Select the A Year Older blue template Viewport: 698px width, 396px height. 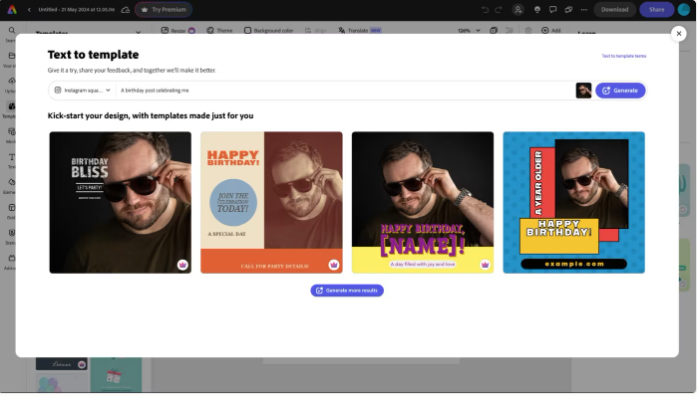tap(574, 202)
